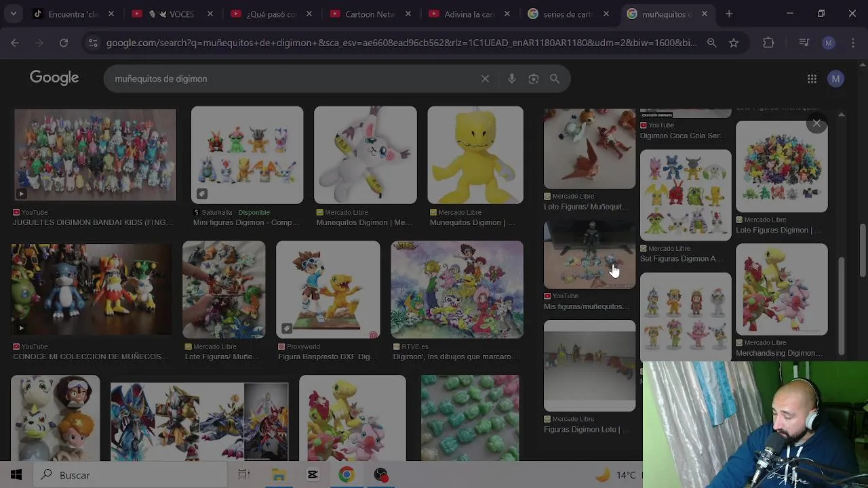Viewport: 868px width, 488px height.
Task: Go back to previous page
Action: tap(15, 43)
